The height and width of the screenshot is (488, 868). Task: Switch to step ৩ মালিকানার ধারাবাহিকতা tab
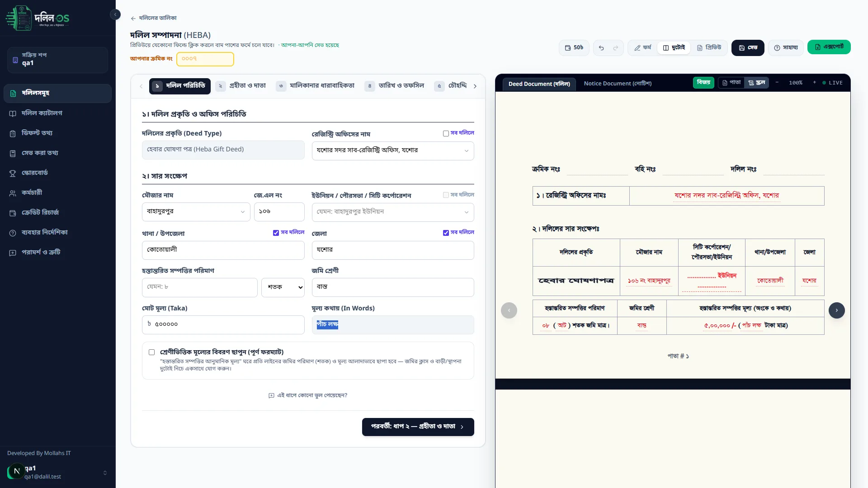tap(316, 86)
